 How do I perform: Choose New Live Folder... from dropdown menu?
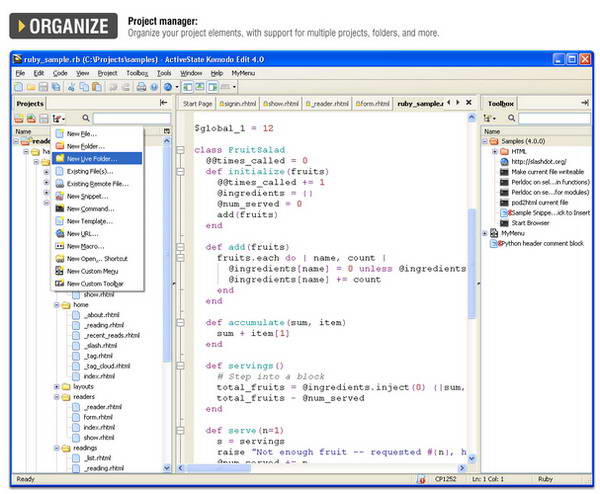click(90, 158)
